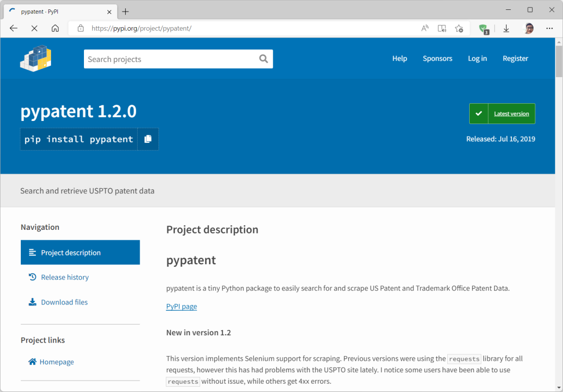Go to browser home page
The width and height of the screenshot is (563, 392).
coord(55,28)
